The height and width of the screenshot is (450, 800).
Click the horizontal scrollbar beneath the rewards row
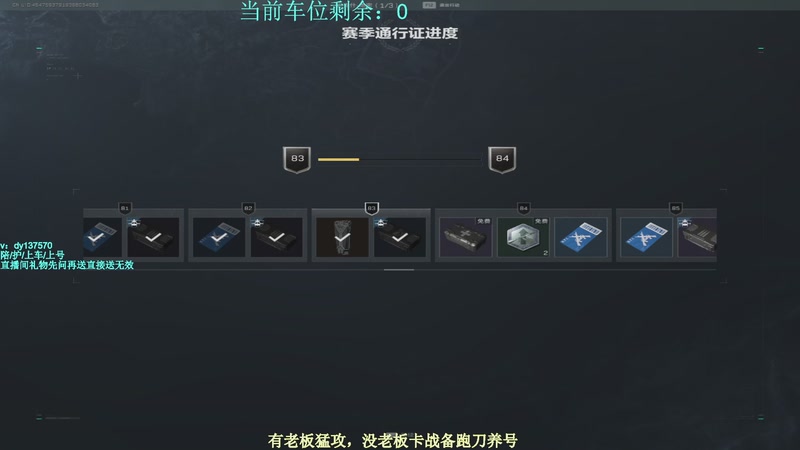[399, 270]
